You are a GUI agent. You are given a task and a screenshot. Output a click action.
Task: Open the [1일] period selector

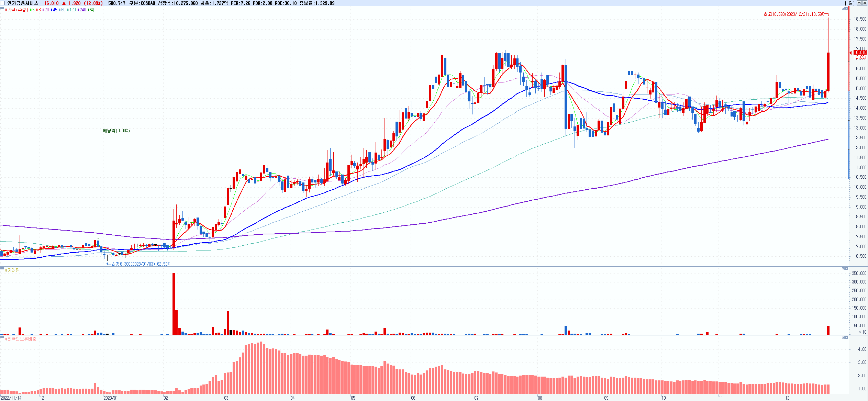849,3
